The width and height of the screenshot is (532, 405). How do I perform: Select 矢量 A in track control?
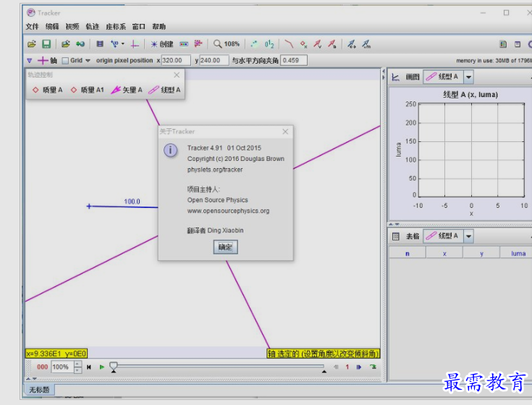point(127,90)
